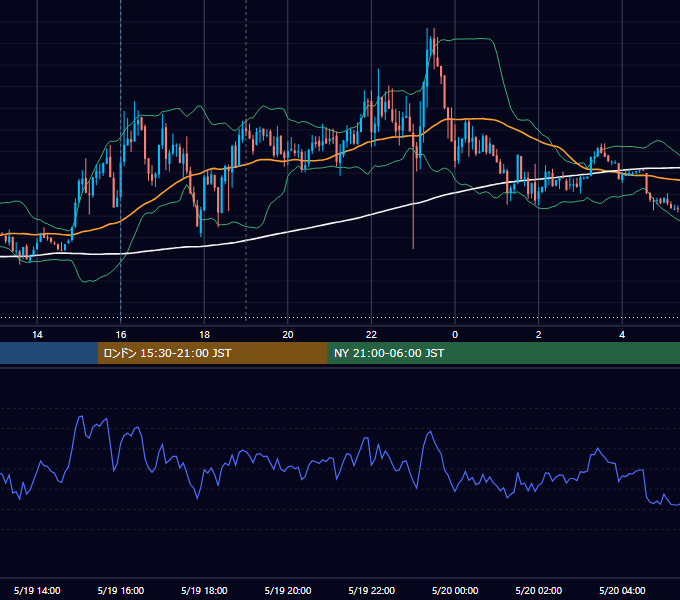
Task: Click the blue session bar before ロンドン
Action: click(x=49, y=353)
